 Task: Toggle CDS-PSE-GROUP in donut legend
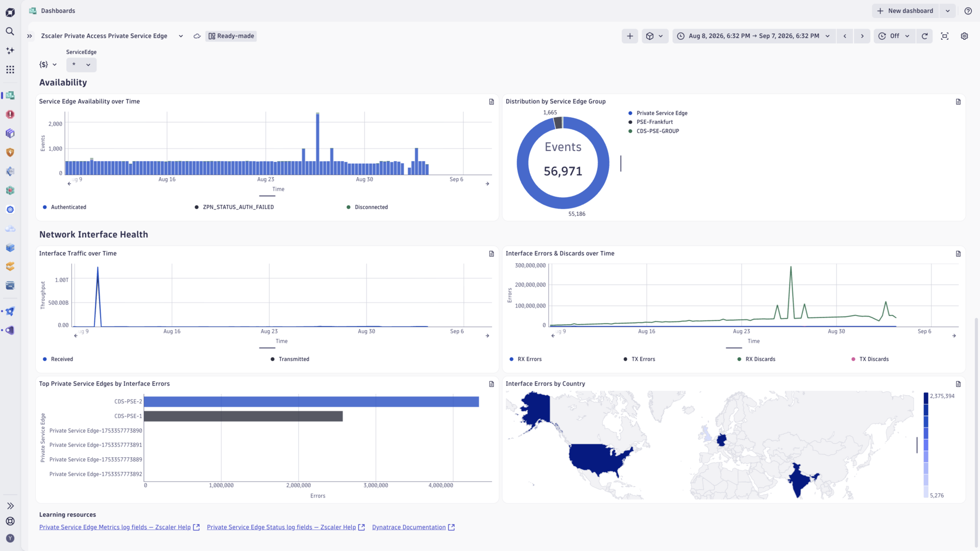[653, 131]
